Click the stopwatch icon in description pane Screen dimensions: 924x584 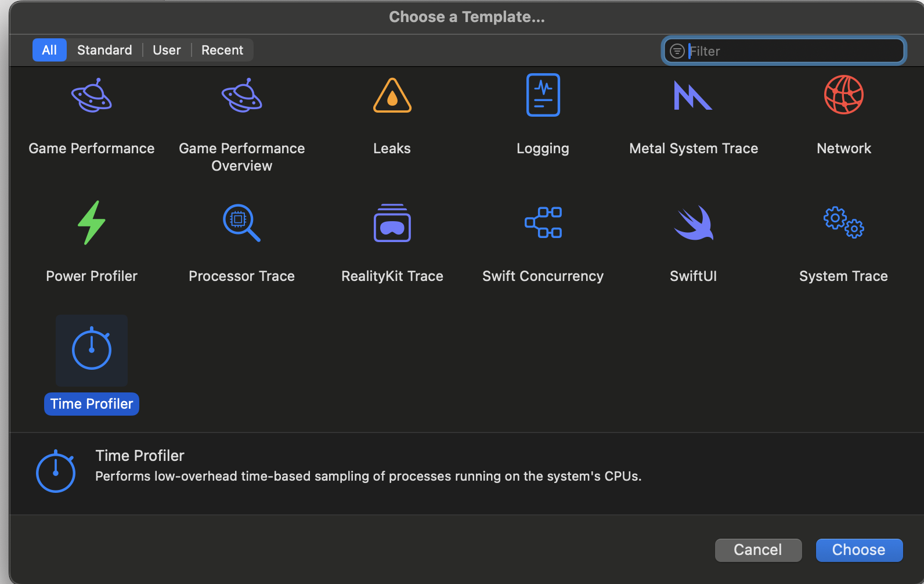pos(56,471)
